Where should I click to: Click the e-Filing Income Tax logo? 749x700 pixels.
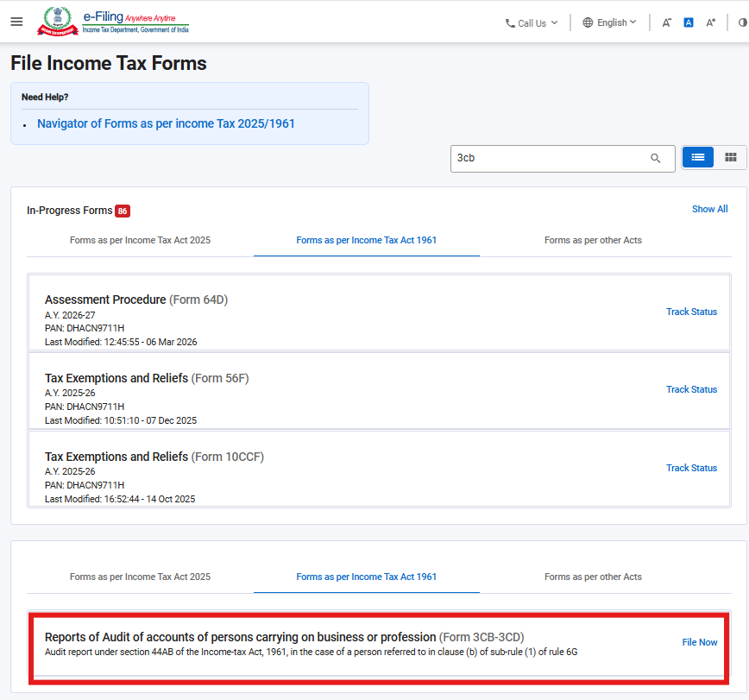coord(113,22)
